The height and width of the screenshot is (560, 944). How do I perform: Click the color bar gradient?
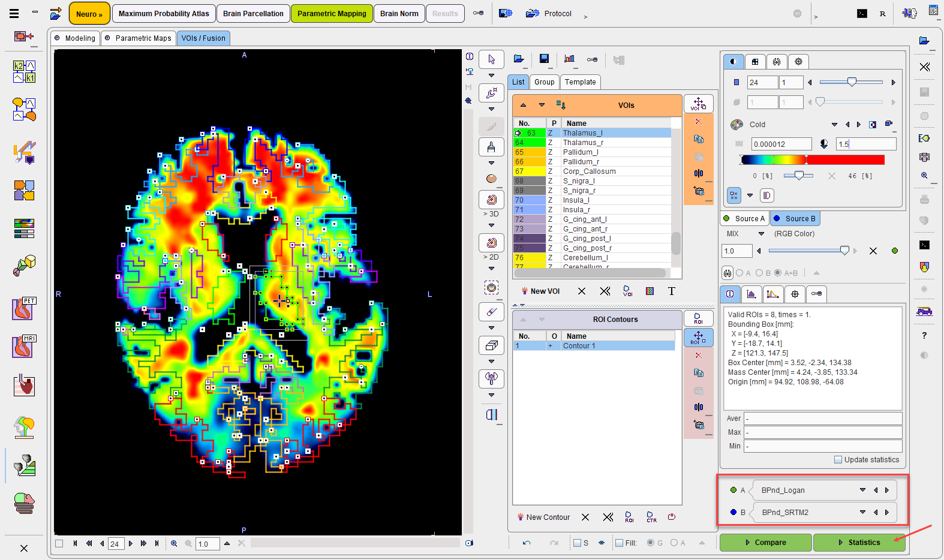[x=812, y=159]
